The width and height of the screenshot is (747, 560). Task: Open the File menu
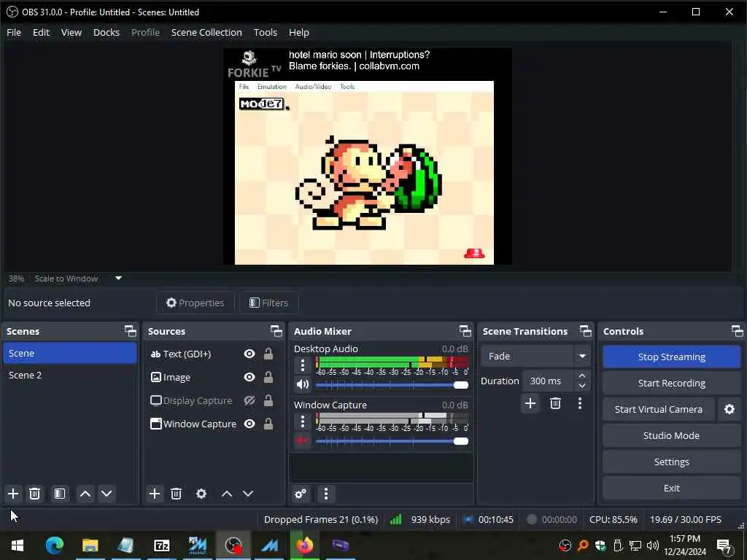pyautogui.click(x=14, y=32)
